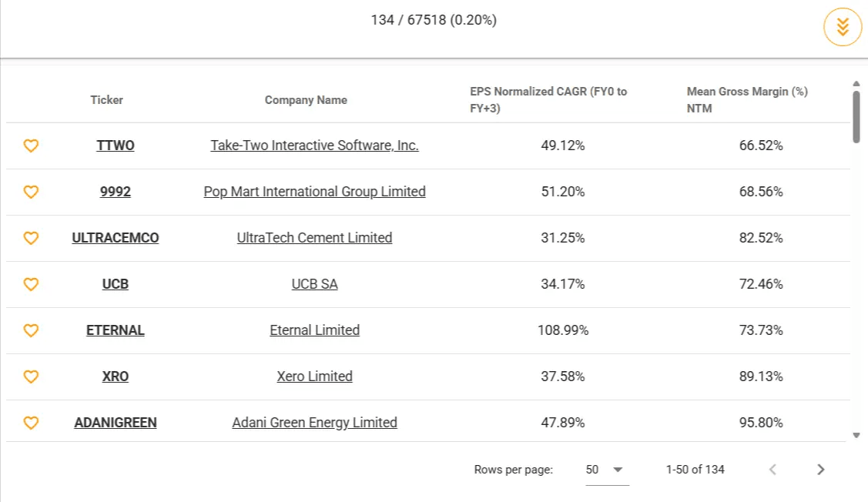Click the previous page arrow
Viewport: 868px width, 502px height.
point(772,469)
